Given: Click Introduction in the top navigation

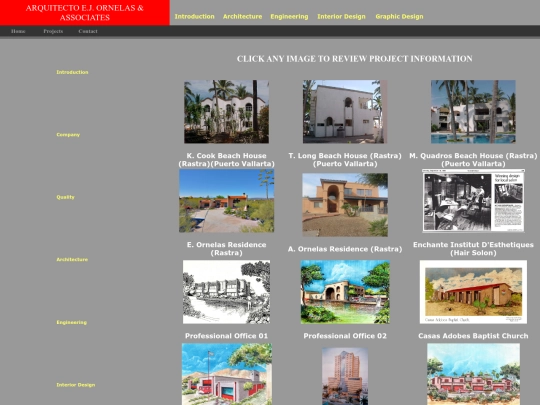Looking at the screenshot, I should pyautogui.click(x=195, y=17).
